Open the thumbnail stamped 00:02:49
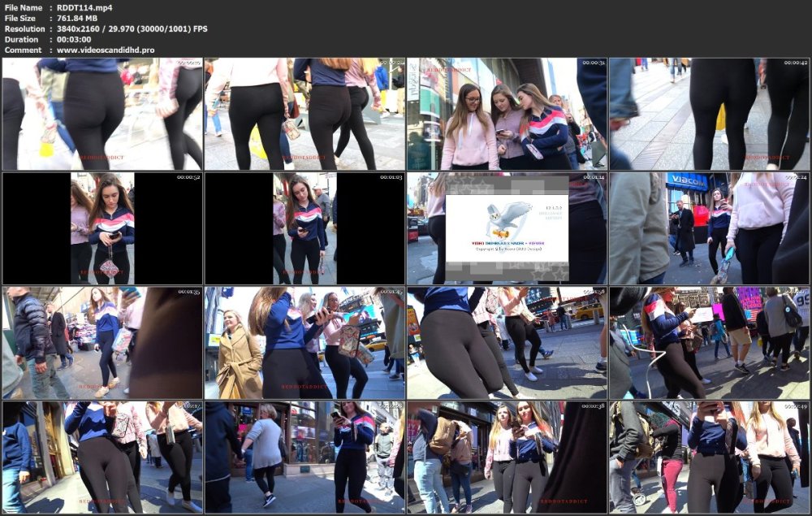The height and width of the screenshot is (516, 812). pyautogui.click(x=710, y=457)
